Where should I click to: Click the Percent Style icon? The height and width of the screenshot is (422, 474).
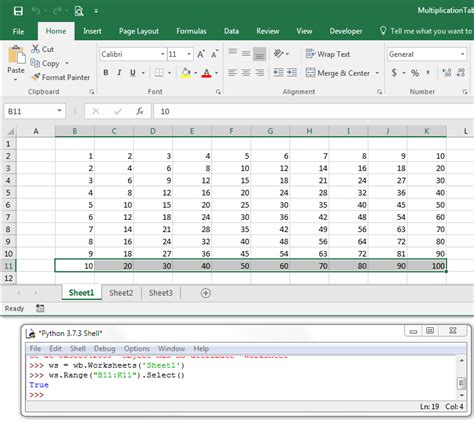tap(415, 73)
